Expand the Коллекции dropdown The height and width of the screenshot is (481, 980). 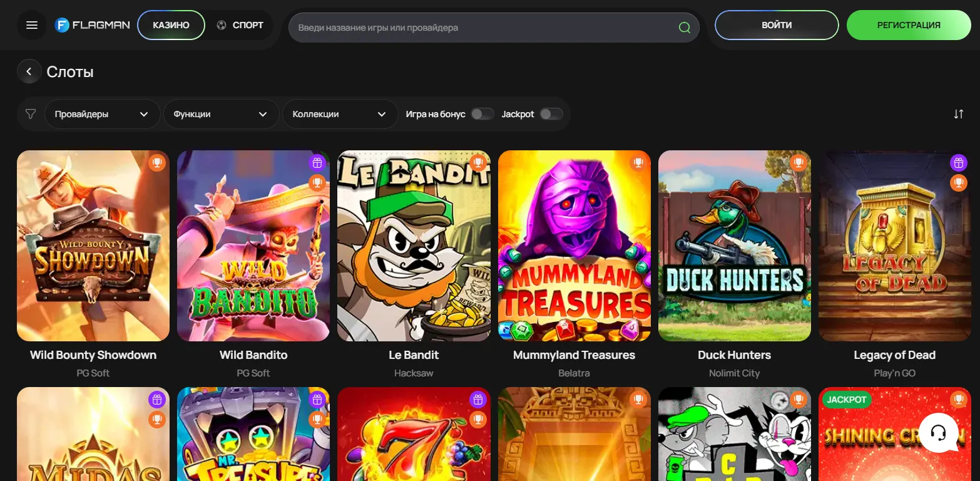(340, 114)
